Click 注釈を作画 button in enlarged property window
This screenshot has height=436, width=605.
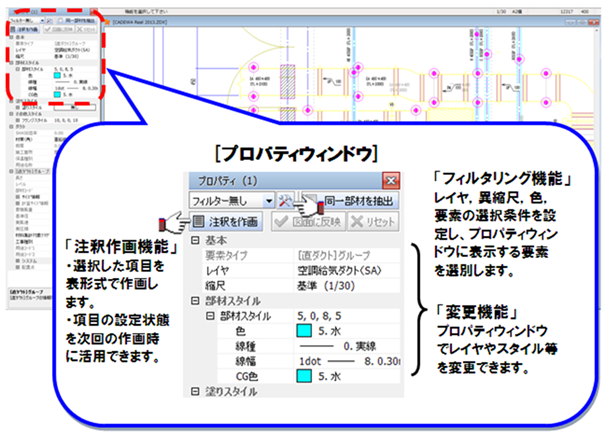pos(226,221)
